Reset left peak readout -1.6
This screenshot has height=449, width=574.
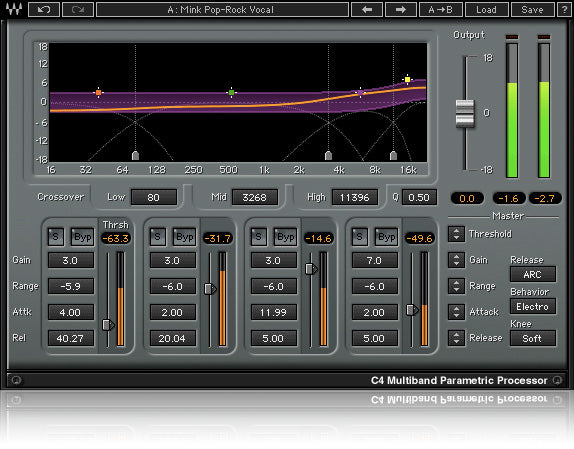pos(509,198)
